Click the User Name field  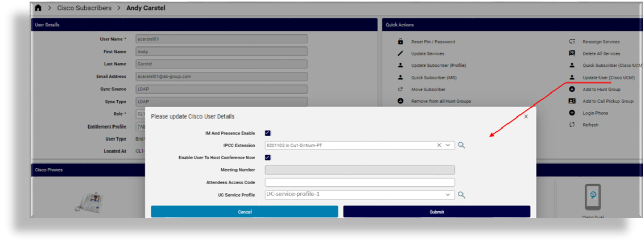pyautogui.click(x=221, y=39)
